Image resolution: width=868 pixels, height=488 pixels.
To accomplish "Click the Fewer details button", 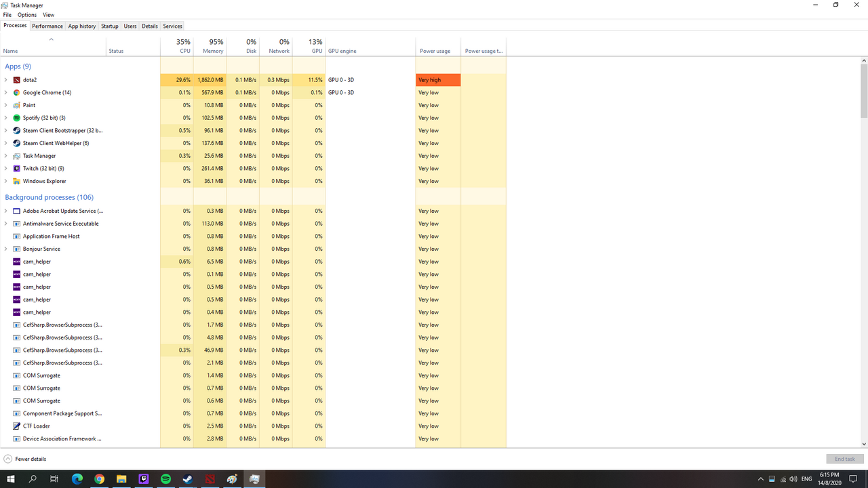I will [25, 459].
